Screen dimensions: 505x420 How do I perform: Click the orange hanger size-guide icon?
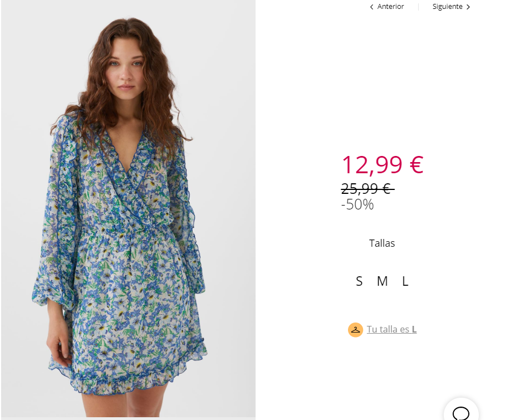click(355, 330)
